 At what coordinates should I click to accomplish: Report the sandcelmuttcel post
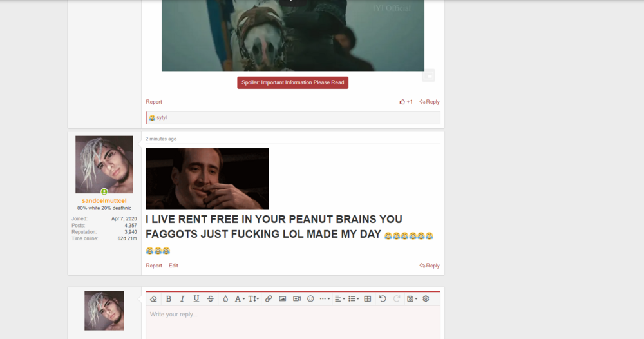pyautogui.click(x=154, y=266)
